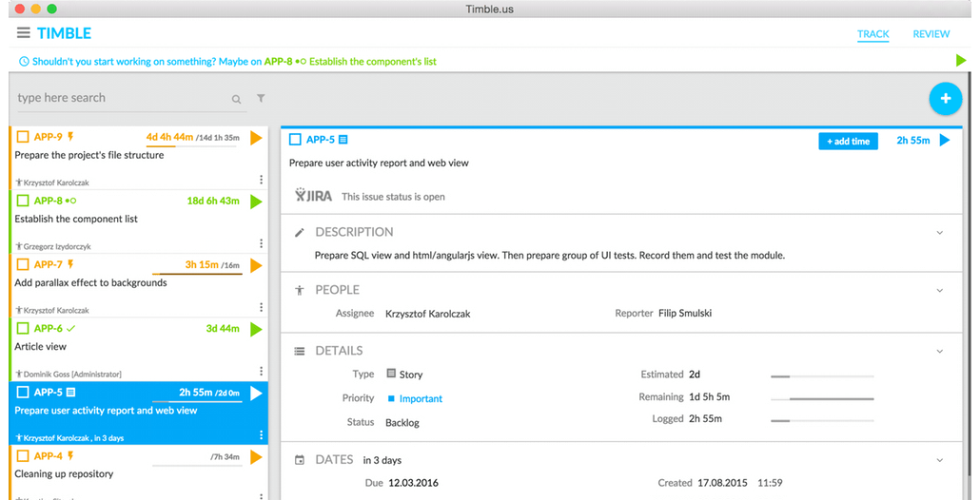Image resolution: width=980 pixels, height=500 pixels.
Task: Start timer in APP-5 detail header
Action: 945,141
